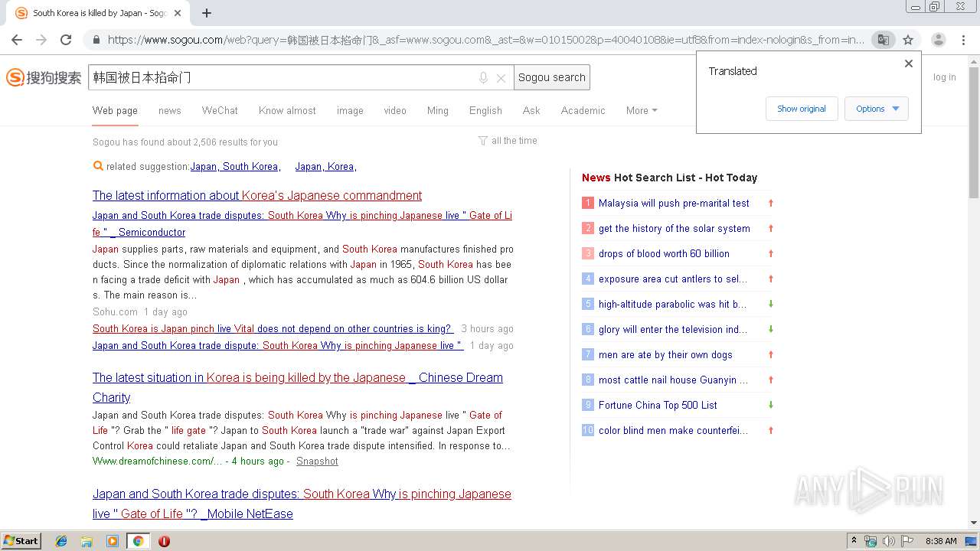Image resolution: width=980 pixels, height=551 pixels.
Task: Open a new tab with the plus button
Action: [207, 13]
